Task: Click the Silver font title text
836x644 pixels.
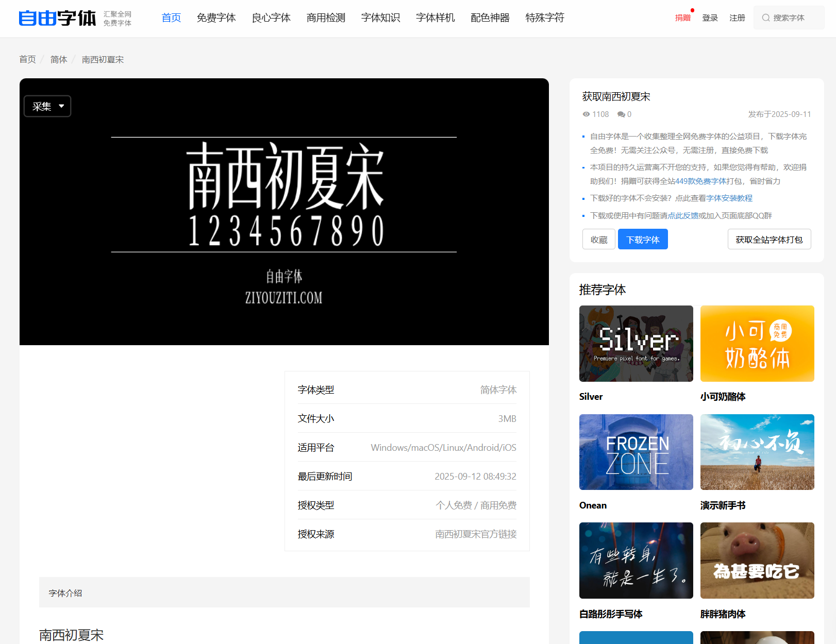Action: (x=591, y=397)
